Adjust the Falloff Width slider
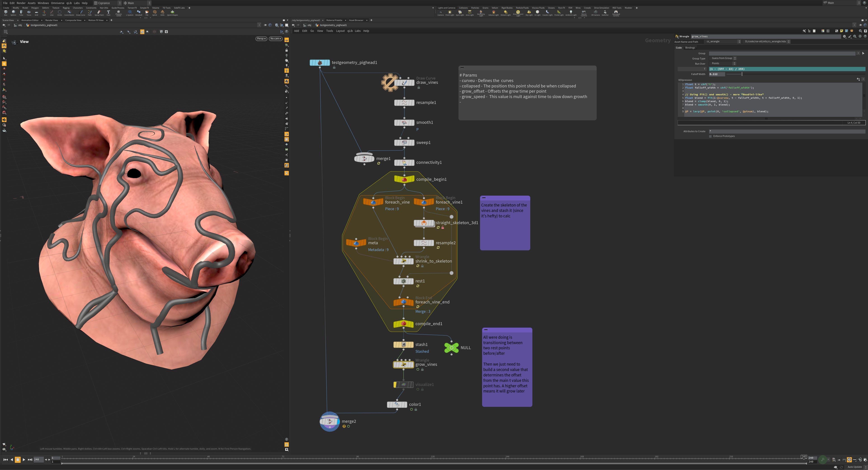 742,74
